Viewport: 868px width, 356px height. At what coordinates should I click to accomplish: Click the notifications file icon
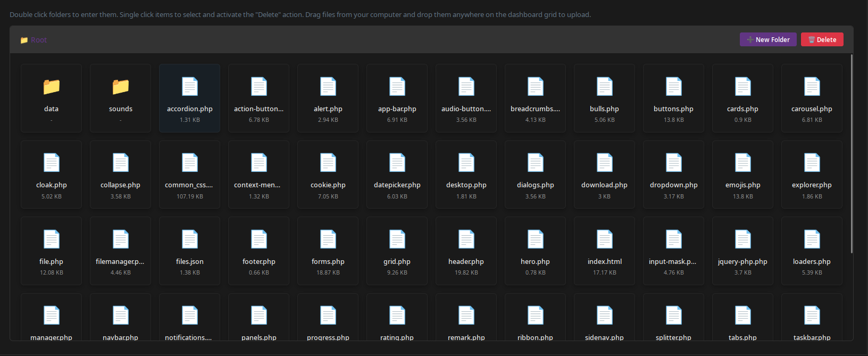(190, 316)
